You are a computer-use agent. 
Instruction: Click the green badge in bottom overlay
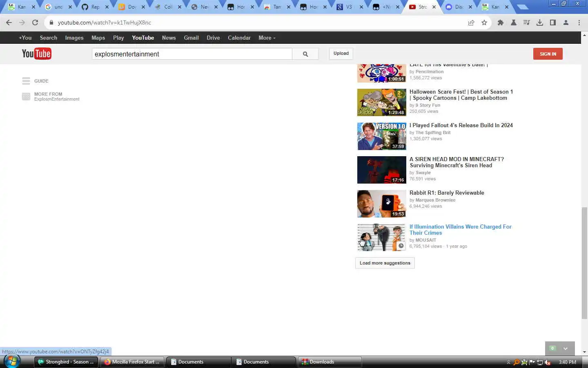click(x=552, y=348)
